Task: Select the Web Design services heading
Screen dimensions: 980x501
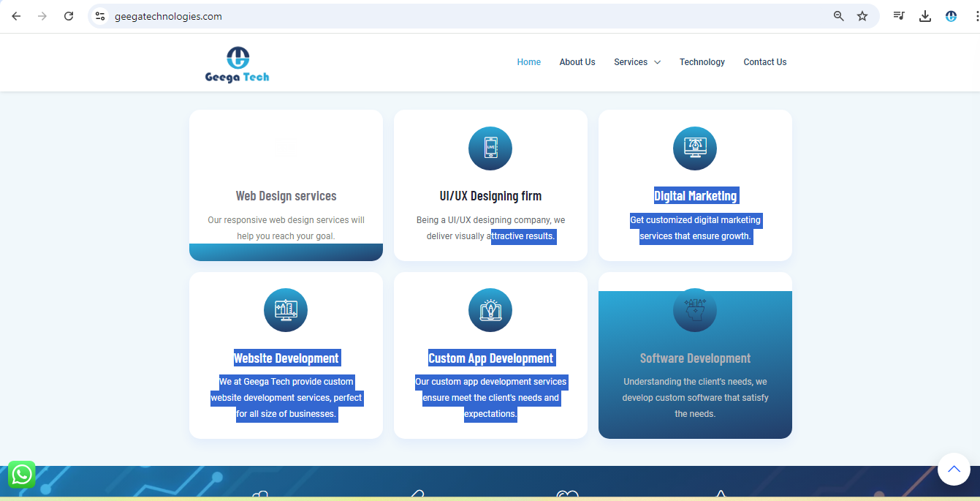Action: pyautogui.click(x=286, y=196)
